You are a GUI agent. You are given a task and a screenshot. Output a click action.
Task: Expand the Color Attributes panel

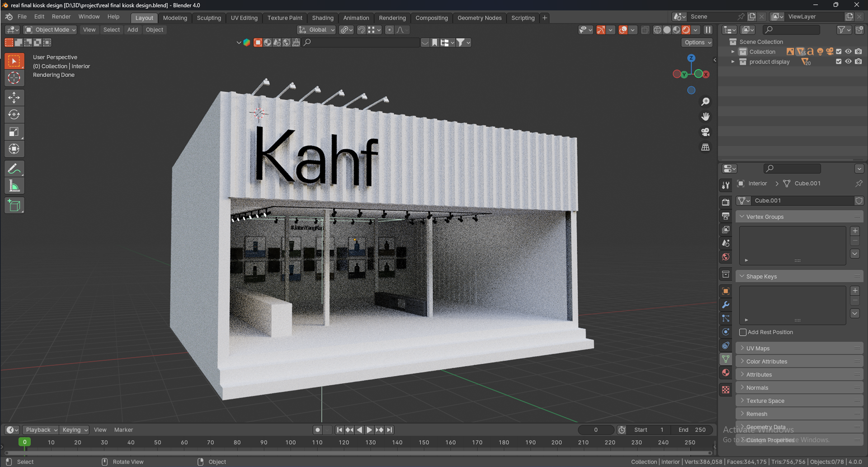[799, 362]
